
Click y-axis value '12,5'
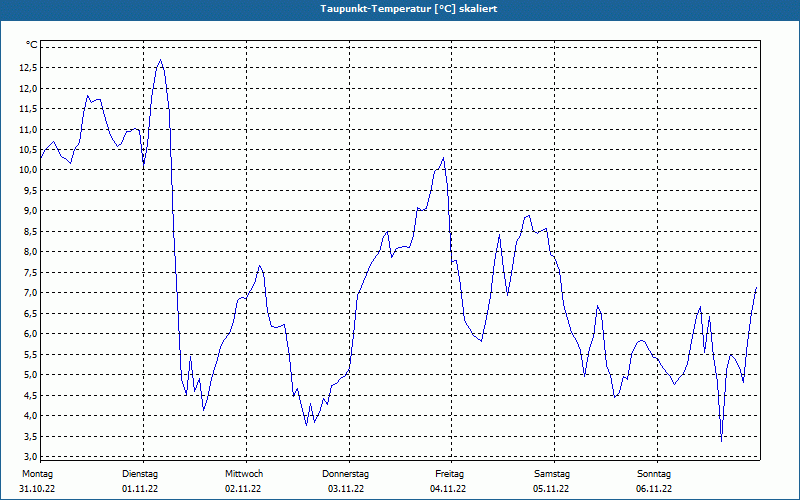28,68
